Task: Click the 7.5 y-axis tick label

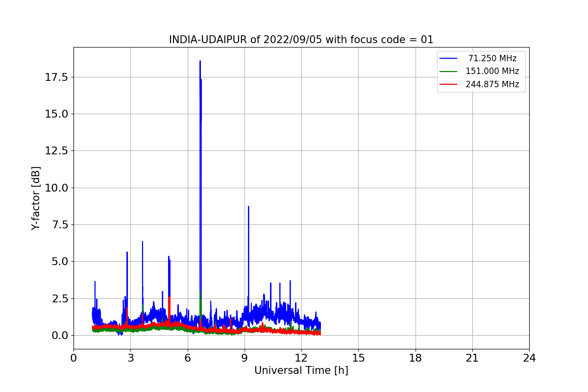Action: (60, 224)
